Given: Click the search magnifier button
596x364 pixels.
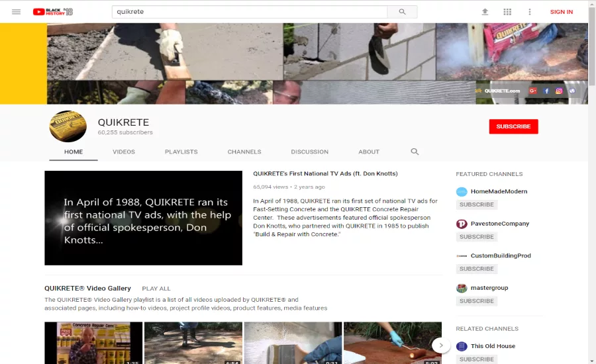Looking at the screenshot, I should coord(402,12).
